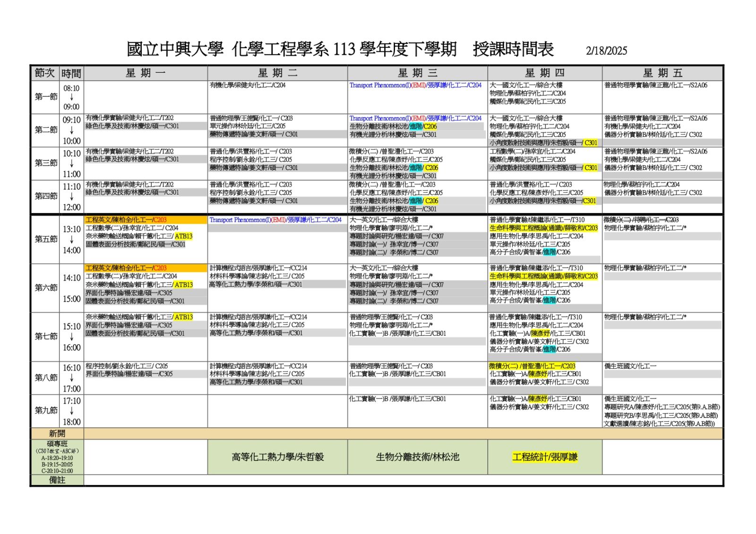This screenshot has height=534, width=756.
Task: Click '固體表面分析技術/鄭紀民' entry in 第五節 Monday
Action: pos(135,245)
